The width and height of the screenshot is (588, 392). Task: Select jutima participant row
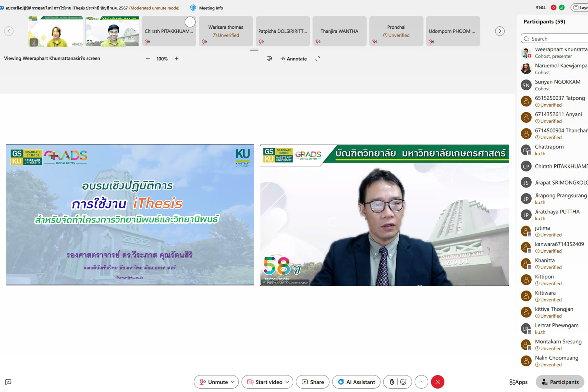554,231
